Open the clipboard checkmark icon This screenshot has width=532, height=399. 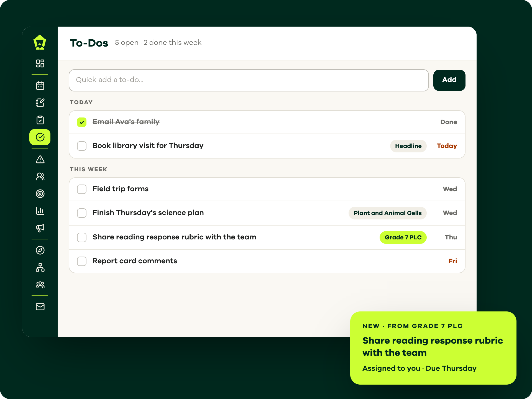(x=40, y=120)
